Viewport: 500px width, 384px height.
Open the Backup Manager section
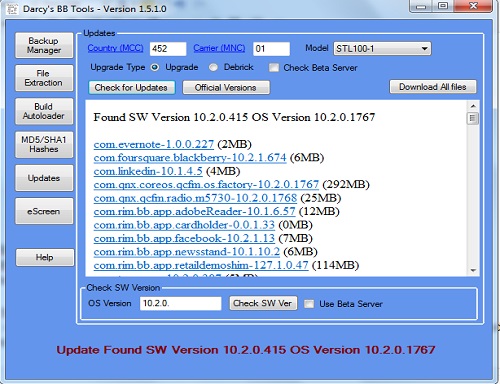pyautogui.click(x=44, y=45)
